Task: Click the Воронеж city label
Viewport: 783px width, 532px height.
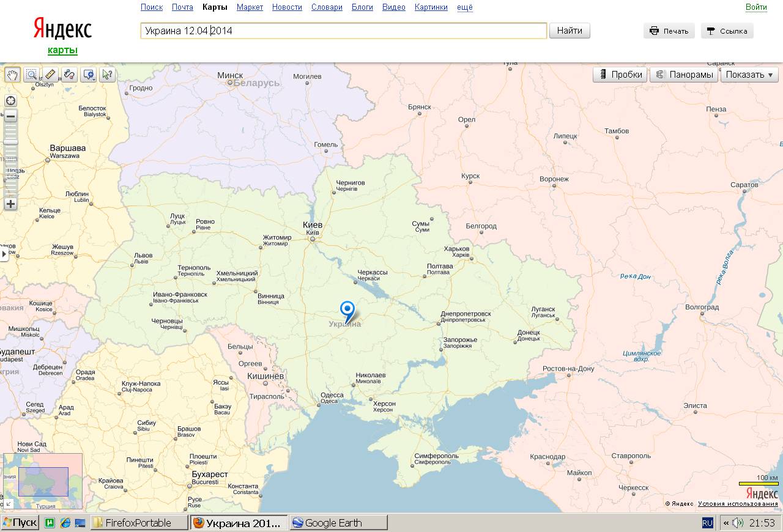Action: tap(554, 179)
